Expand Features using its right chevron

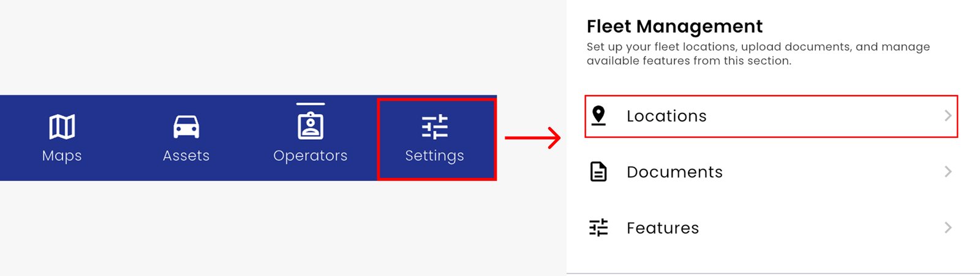[x=948, y=228]
